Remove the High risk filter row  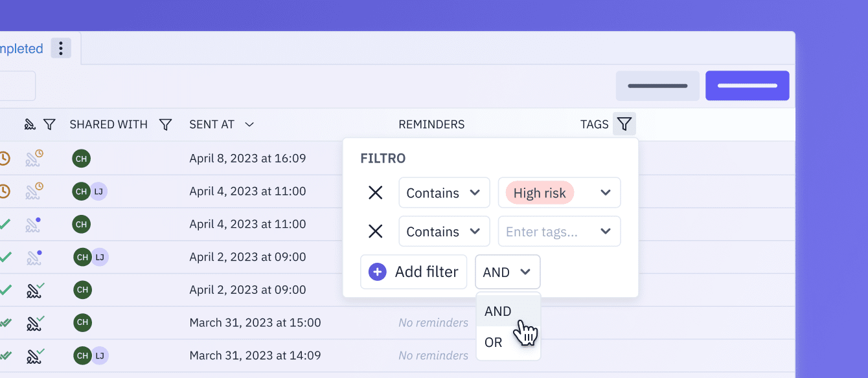pyautogui.click(x=375, y=193)
